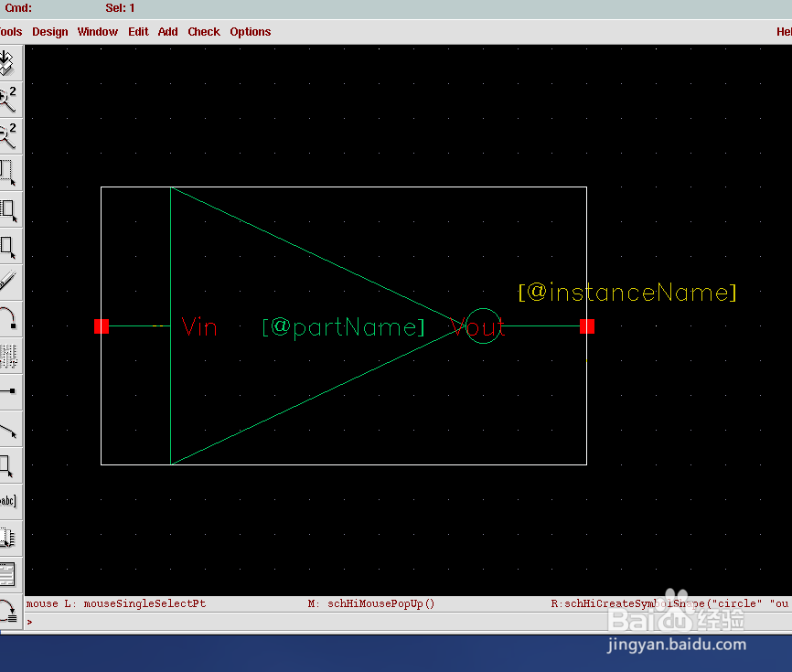This screenshot has width=792, height=672.
Task: Open the Edit menu
Action: [138, 32]
